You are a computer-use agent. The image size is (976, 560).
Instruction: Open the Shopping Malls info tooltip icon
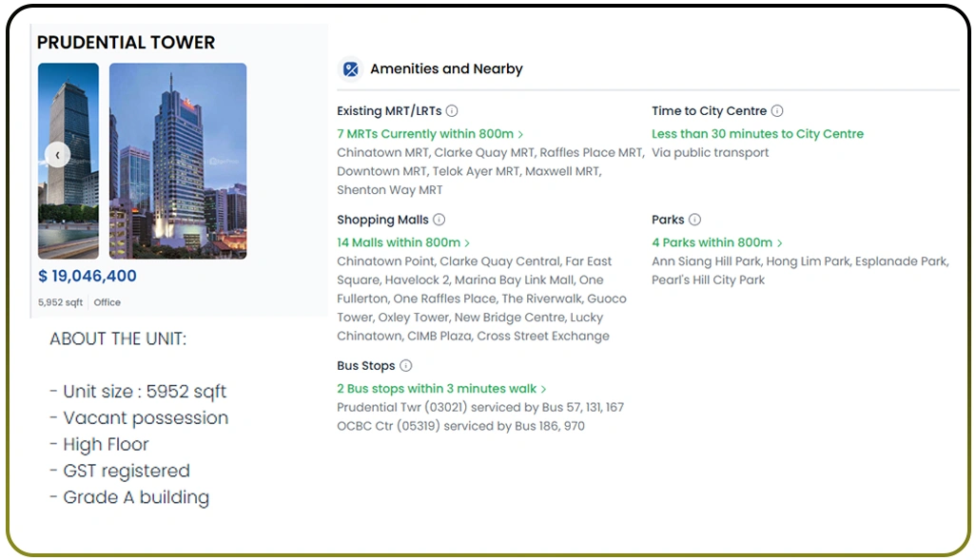click(438, 220)
